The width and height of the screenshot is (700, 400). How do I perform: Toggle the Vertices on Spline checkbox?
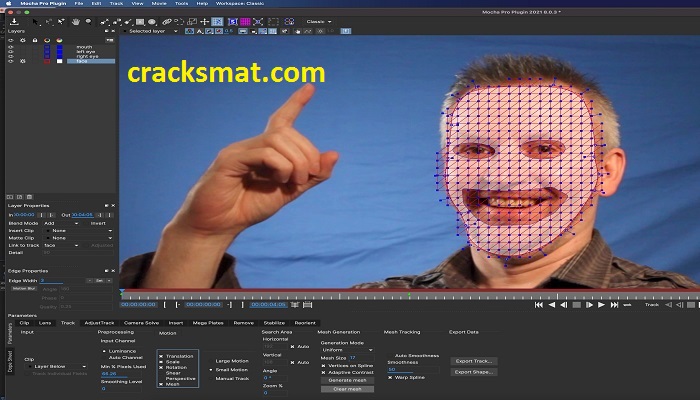324,366
